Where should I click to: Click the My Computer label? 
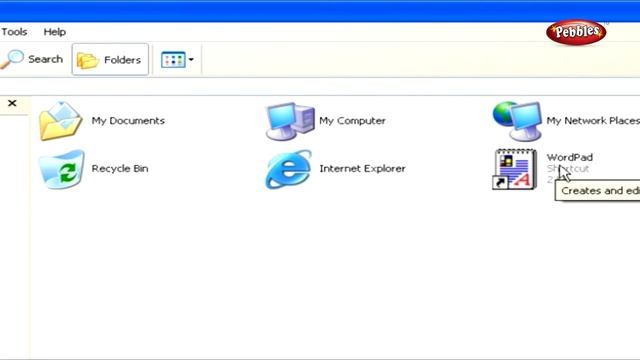click(352, 121)
